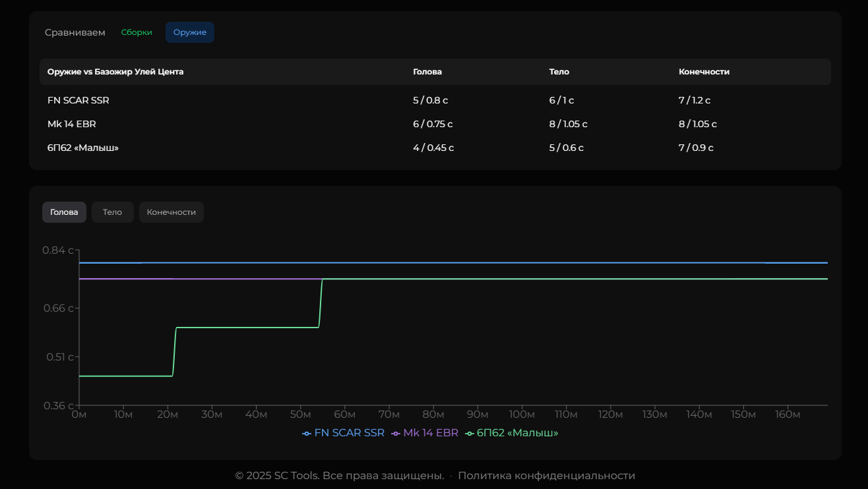Click the Сравниваем label

pyautogui.click(x=75, y=32)
